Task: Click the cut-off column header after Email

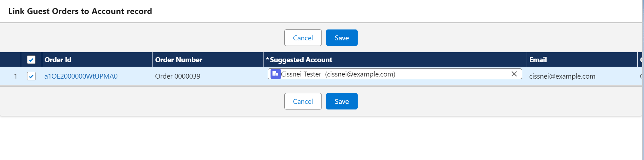Action: coord(640,60)
